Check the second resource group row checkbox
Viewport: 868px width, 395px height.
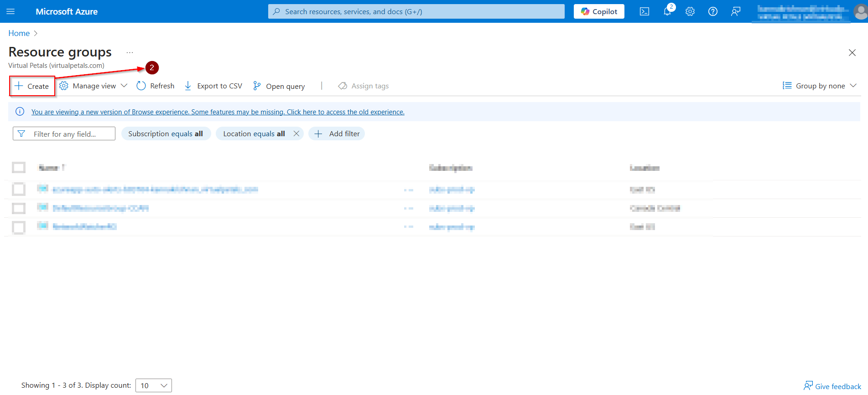click(x=19, y=208)
